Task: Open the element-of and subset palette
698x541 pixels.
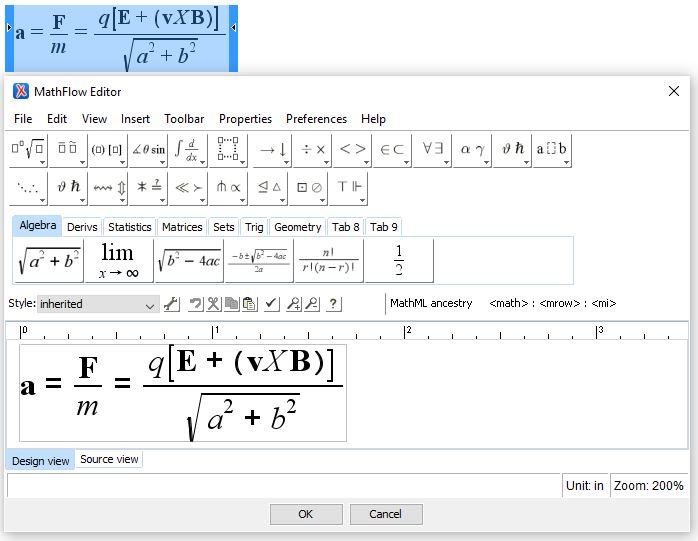Action: point(392,151)
